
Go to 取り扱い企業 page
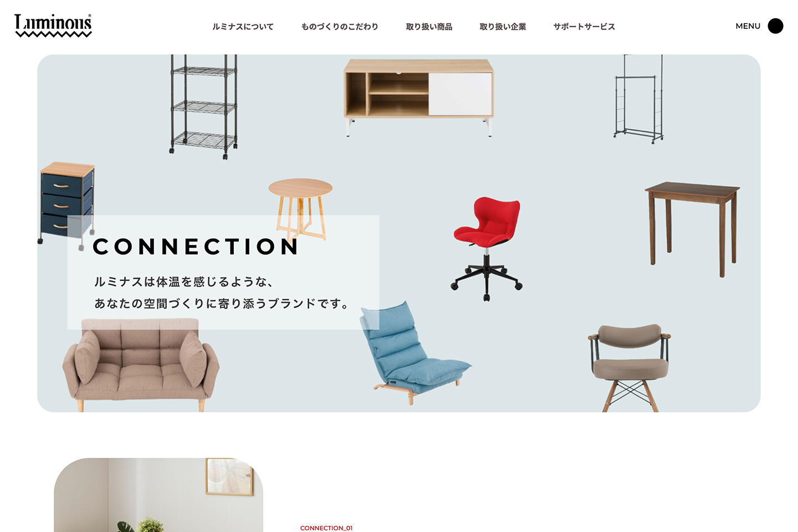pyautogui.click(x=503, y=27)
